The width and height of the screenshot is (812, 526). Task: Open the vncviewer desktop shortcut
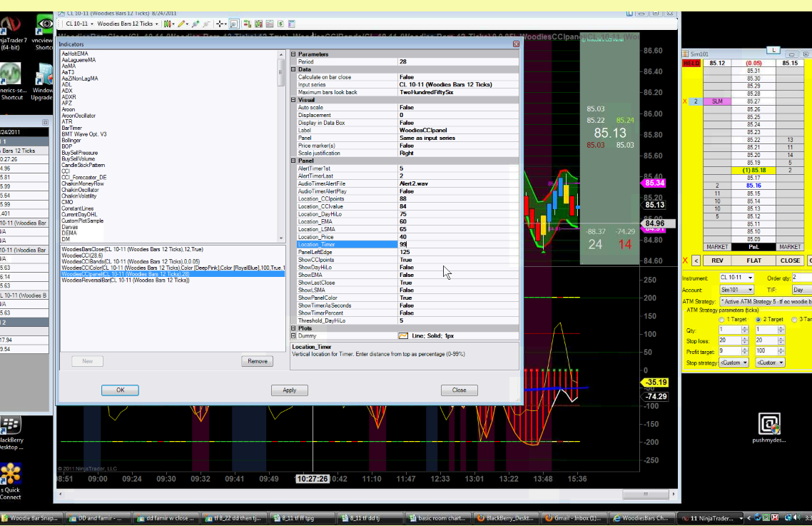[44, 33]
